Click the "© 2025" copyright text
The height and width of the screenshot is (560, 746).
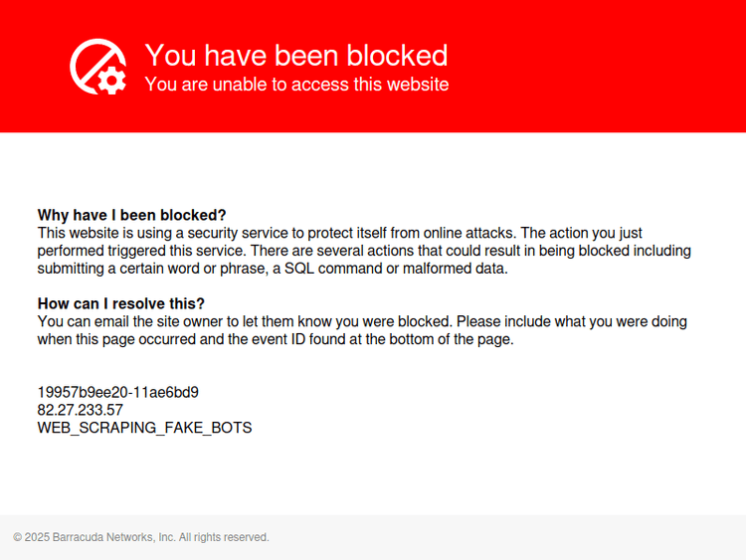31,537
